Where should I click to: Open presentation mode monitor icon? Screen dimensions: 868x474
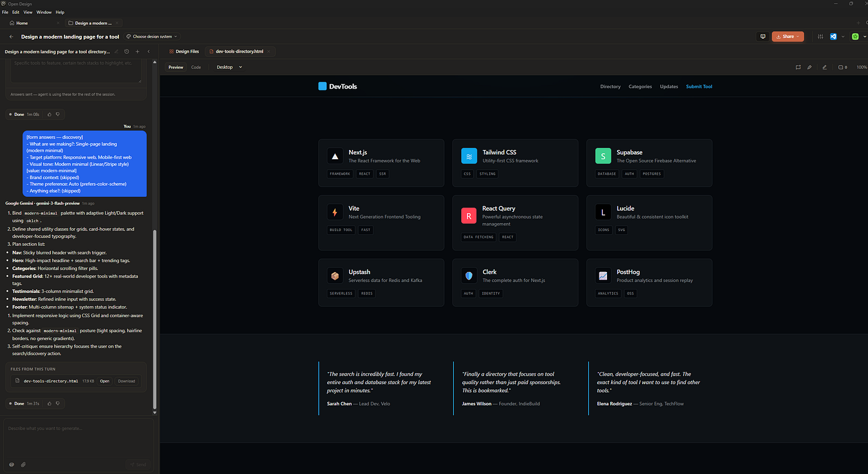pos(763,37)
